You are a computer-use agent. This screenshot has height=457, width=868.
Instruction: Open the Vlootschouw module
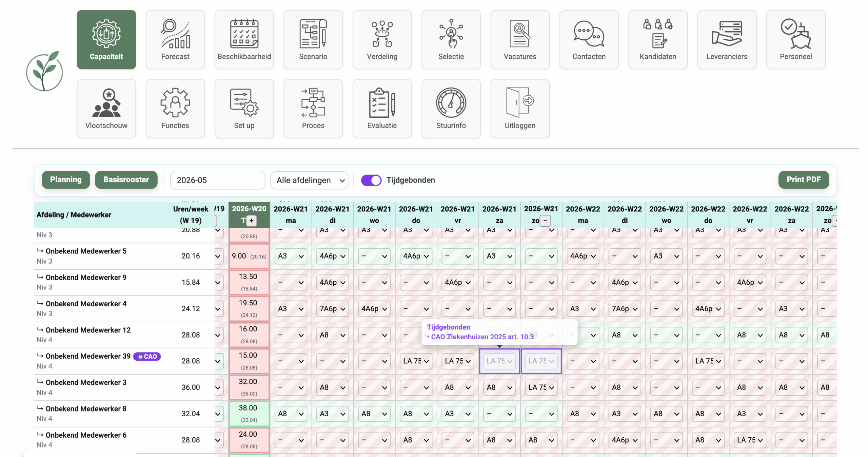106,109
